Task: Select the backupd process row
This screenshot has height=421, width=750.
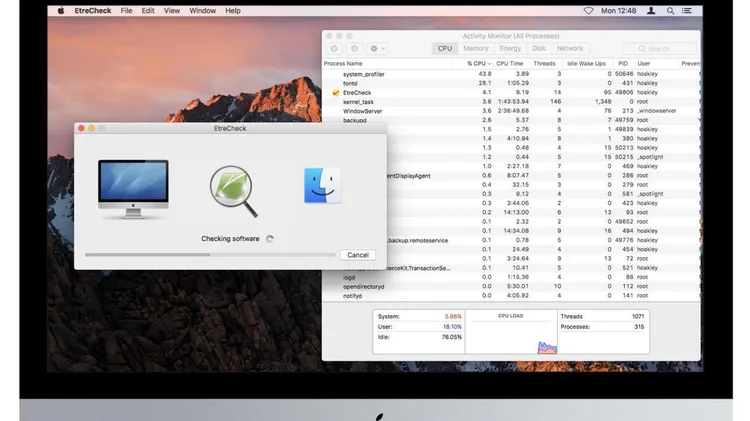Action: coord(511,120)
